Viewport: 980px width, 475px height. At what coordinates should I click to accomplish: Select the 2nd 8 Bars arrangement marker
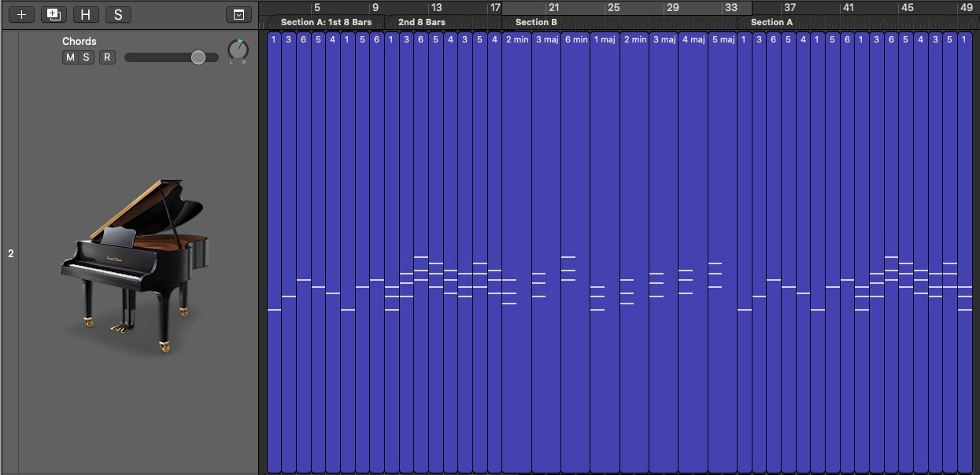click(x=420, y=22)
